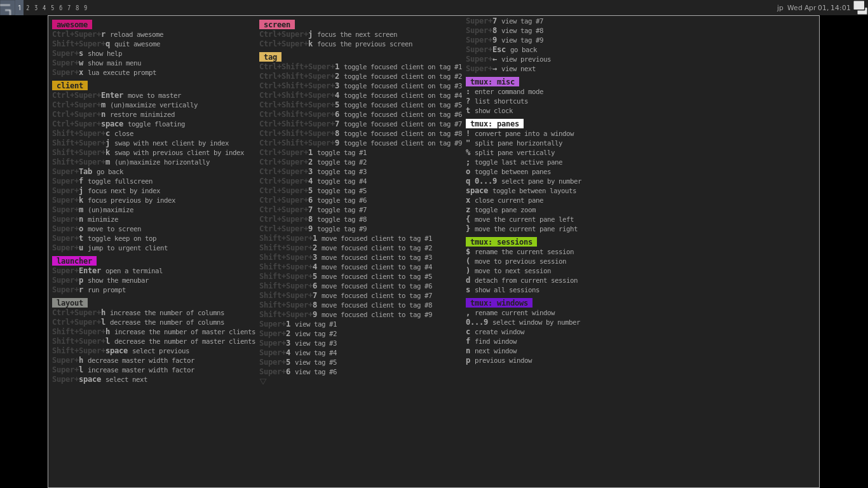
Task: Click the white 'tmux: panes' header
Action: click(x=494, y=124)
